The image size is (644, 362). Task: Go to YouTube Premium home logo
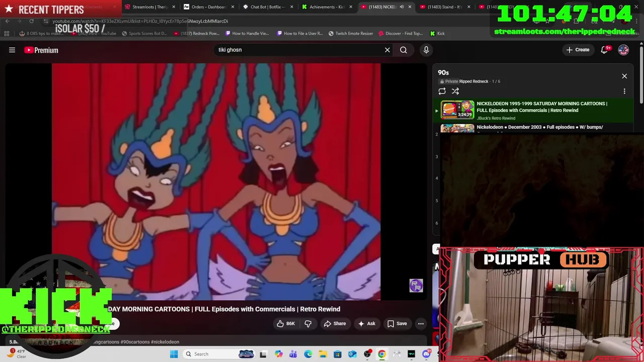point(41,50)
